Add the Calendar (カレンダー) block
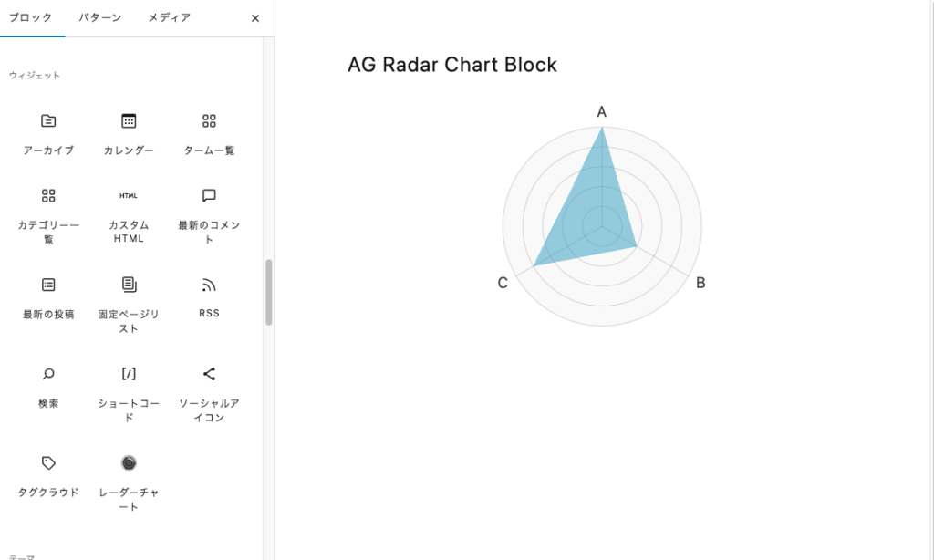Screen dimensions: 934x560 tap(129, 132)
